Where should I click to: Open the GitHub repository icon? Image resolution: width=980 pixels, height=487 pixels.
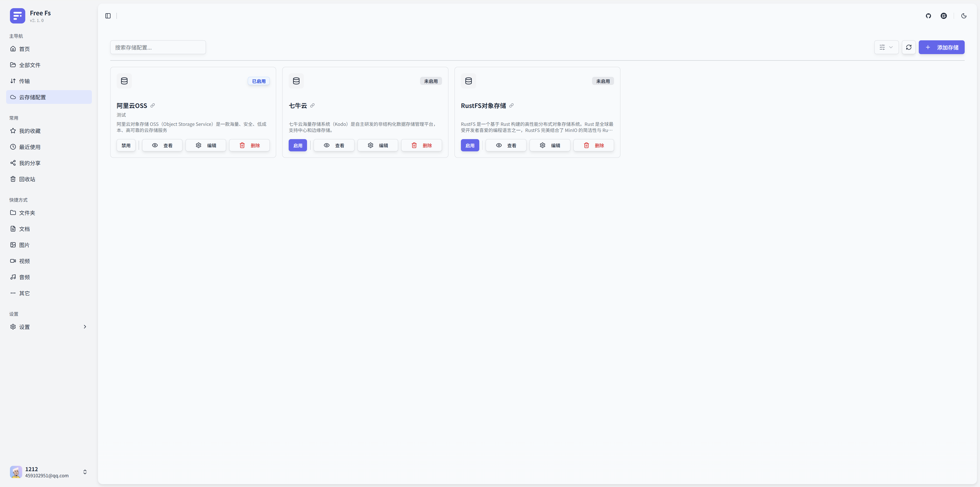tap(928, 16)
